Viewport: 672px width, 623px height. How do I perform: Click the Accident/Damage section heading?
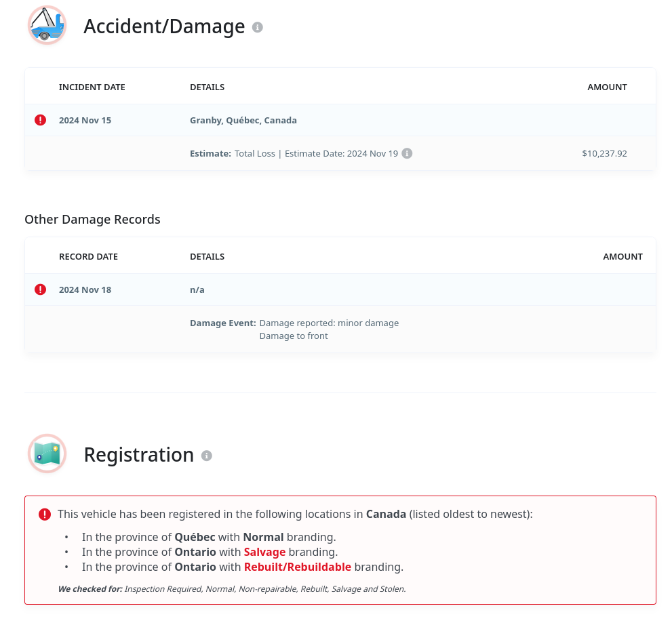164,26
